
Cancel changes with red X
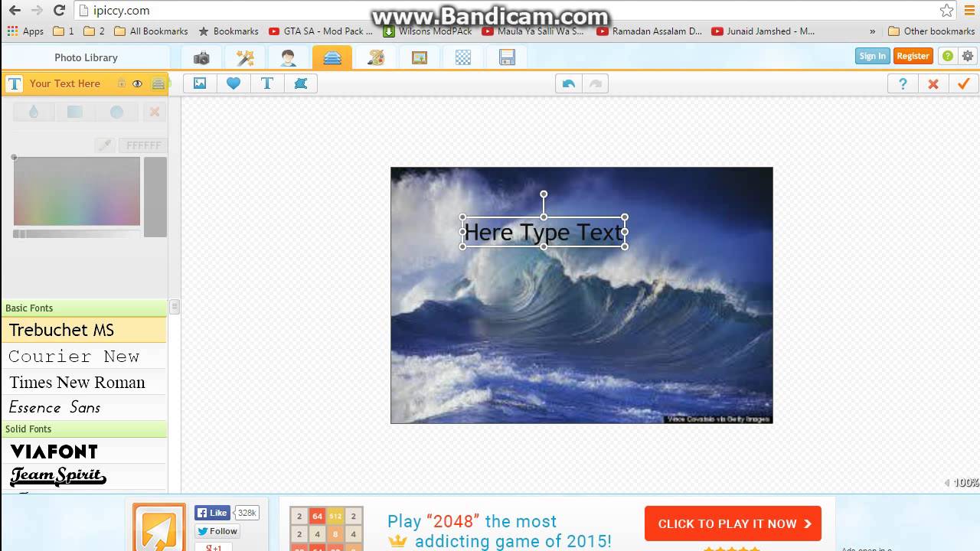933,83
